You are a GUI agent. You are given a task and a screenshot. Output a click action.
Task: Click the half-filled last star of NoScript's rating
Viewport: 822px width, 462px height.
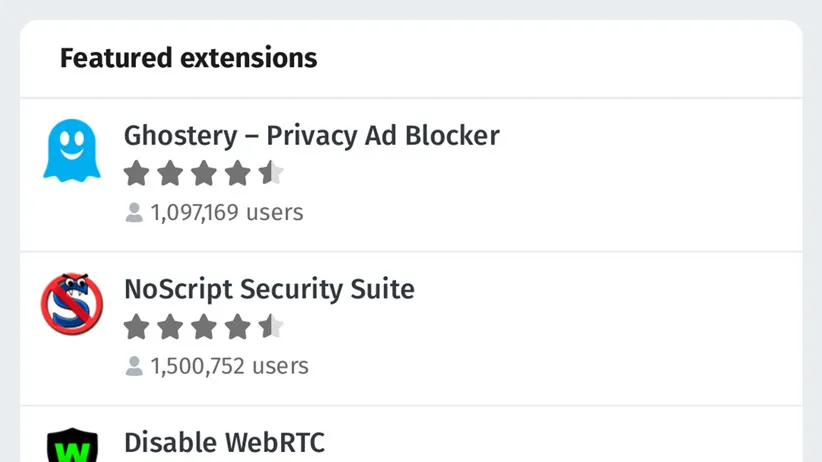point(271,328)
